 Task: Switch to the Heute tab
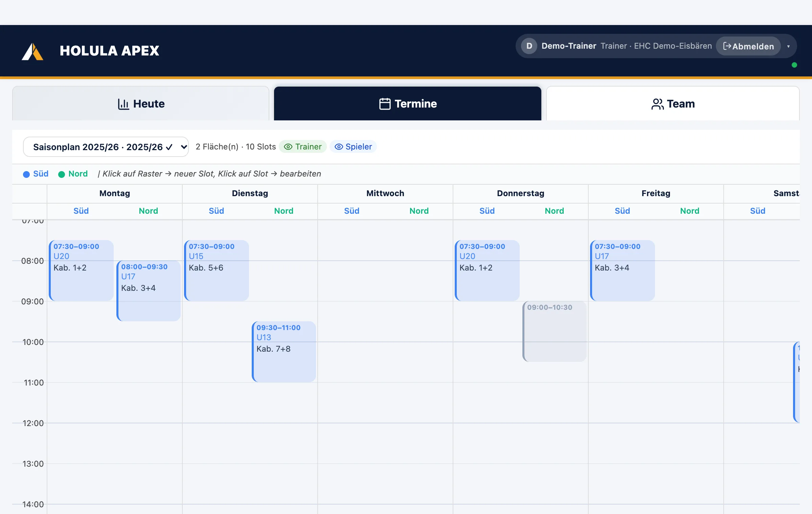pyautogui.click(x=141, y=103)
